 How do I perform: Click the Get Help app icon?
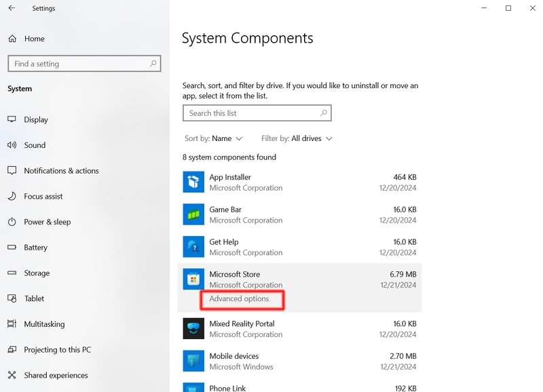coord(193,247)
